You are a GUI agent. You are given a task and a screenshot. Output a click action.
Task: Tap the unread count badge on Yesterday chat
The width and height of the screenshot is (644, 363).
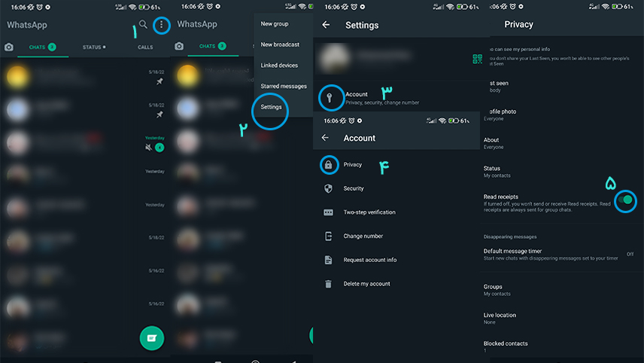tap(159, 147)
